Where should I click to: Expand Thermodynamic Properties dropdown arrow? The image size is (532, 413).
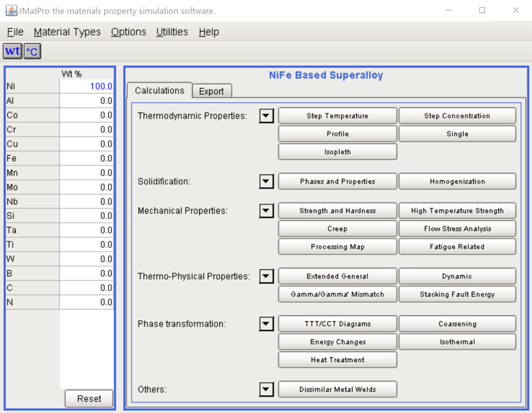(x=266, y=116)
